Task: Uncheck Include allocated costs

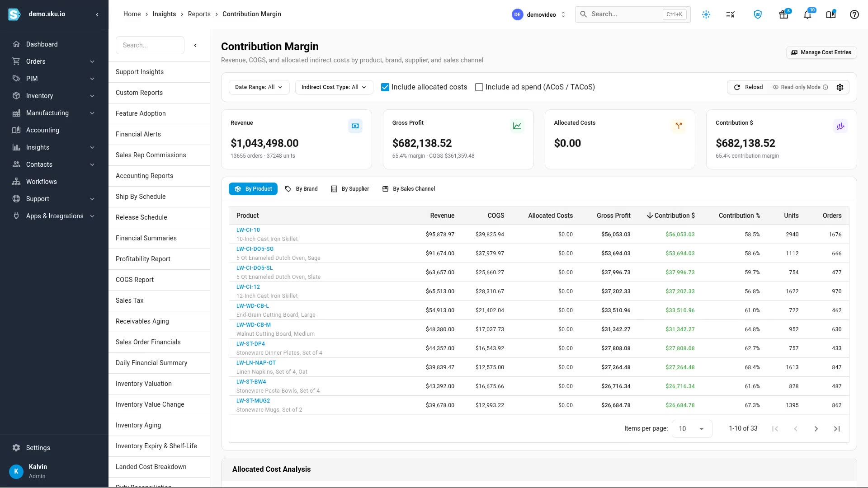Action: (x=385, y=87)
